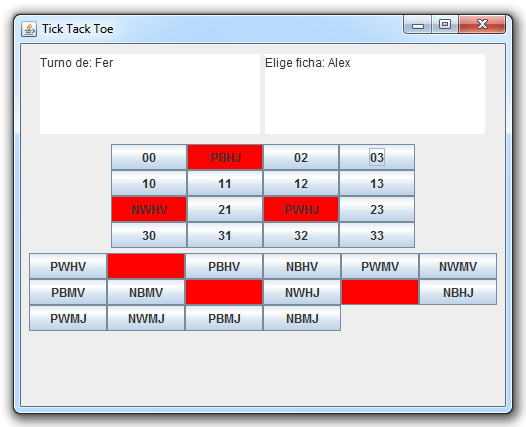The image size is (526, 427).
Task: Select board cell 23
Action: pyautogui.click(x=377, y=209)
